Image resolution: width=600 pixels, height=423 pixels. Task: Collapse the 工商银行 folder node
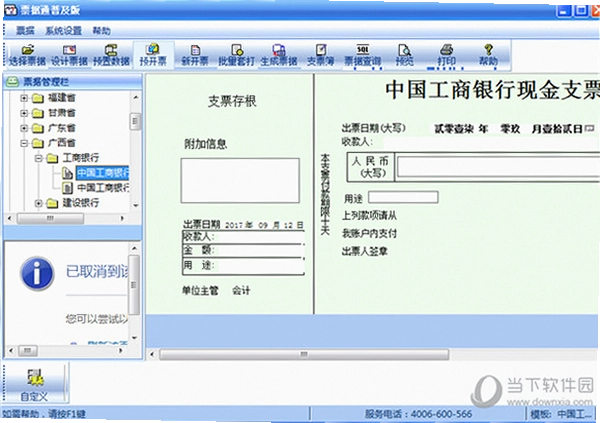38,158
